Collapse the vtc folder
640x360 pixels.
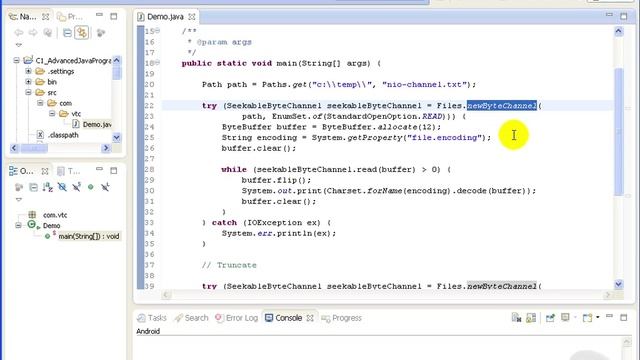pos(52,113)
